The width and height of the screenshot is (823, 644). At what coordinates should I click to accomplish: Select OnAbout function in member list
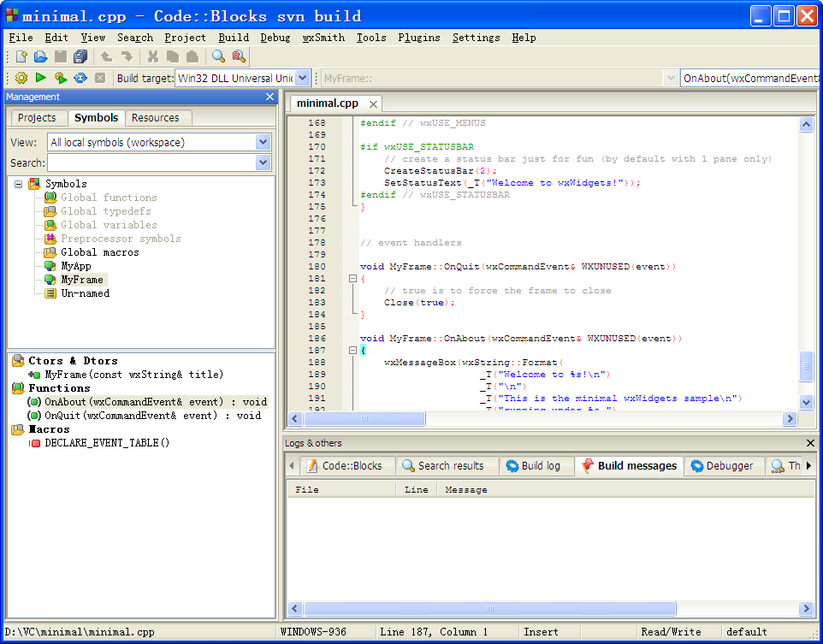(156, 402)
